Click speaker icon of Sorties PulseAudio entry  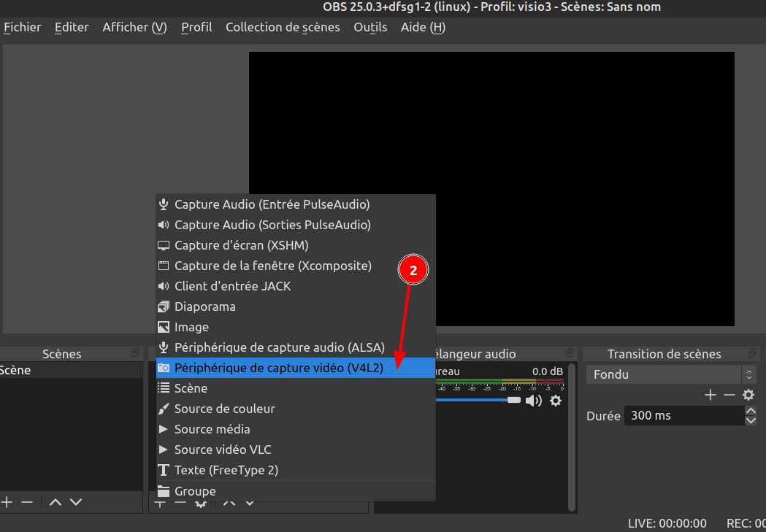(164, 225)
